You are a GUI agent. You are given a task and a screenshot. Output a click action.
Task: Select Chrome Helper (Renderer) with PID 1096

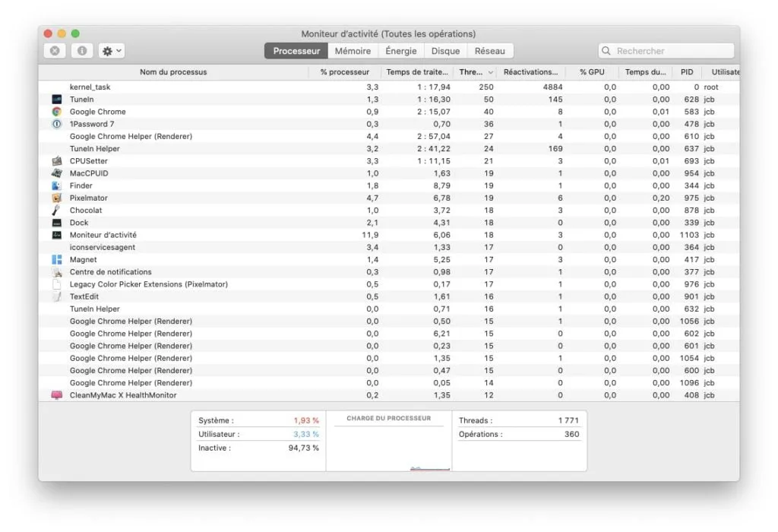[x=389, y=382]
